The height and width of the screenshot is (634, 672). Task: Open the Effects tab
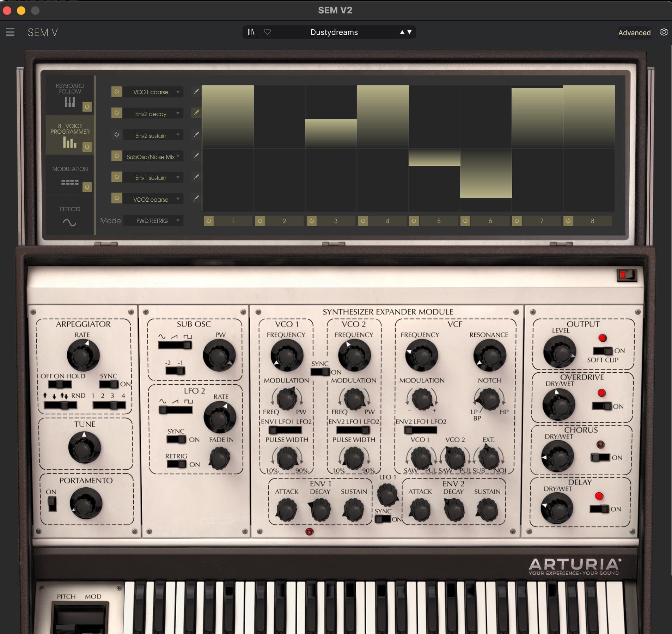(70, 216)
